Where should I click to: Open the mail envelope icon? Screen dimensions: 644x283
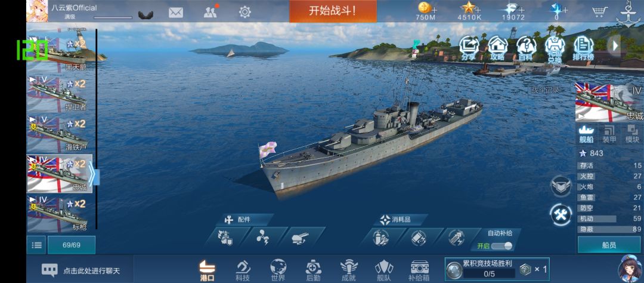[x=176, y=13]
